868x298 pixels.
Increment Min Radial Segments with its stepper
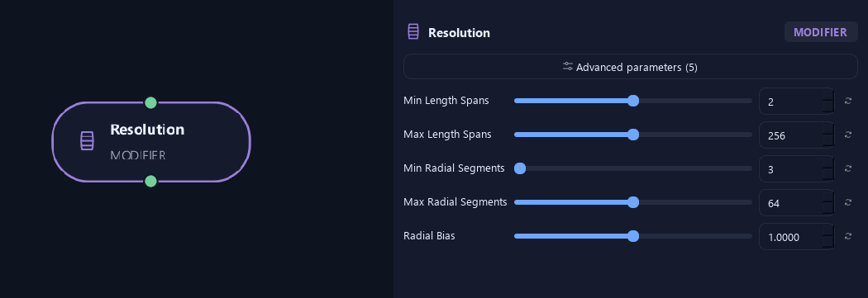click(827, 163)
